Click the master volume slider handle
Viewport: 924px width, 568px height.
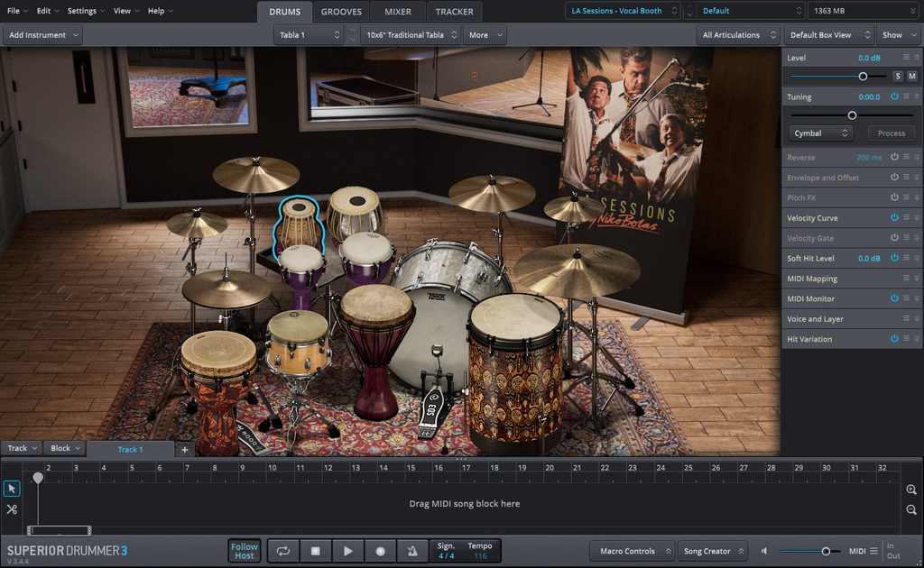[826, 551]
